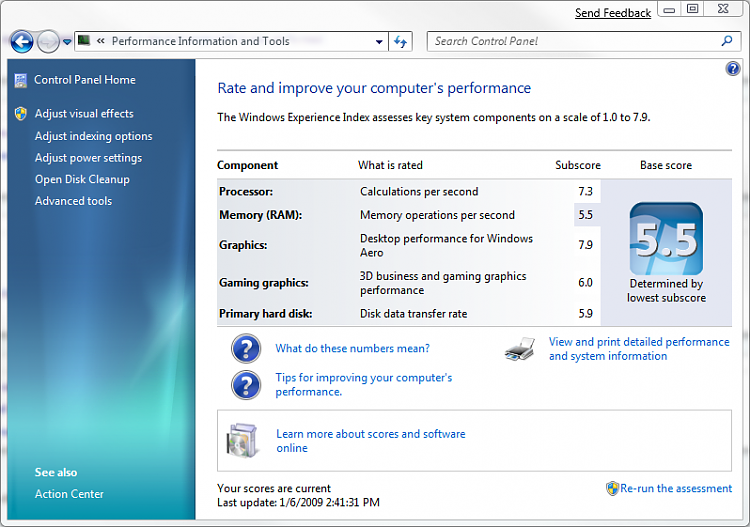This screenshot has width=750, height=527.
Task: Click Memory operations per second text
Action: click(x=437, y=215)
